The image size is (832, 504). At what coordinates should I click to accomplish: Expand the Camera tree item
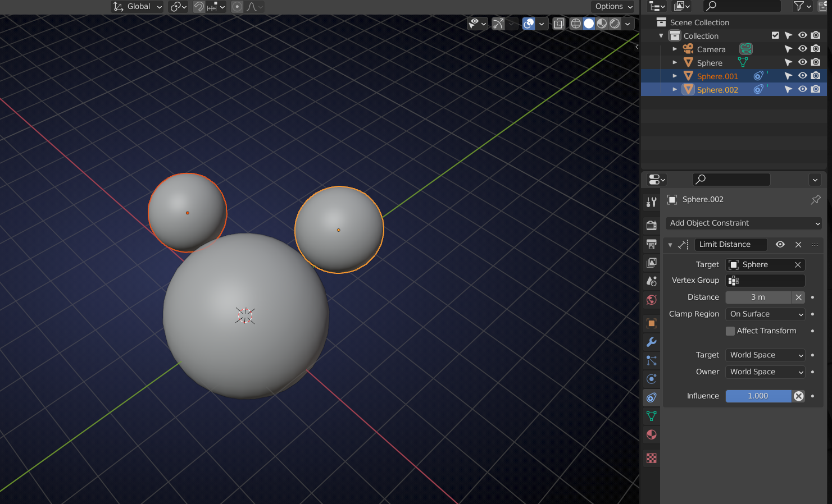coord(675,49)
